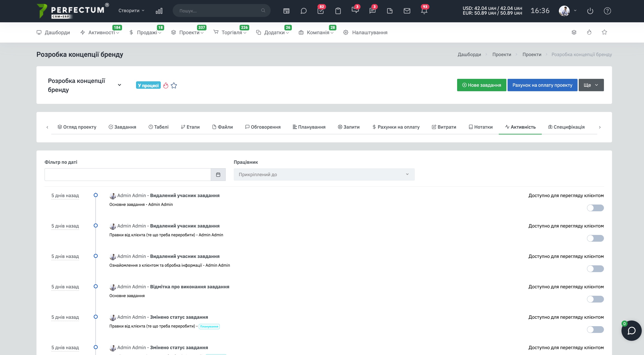Expand the user profile arrow
The image size is (644, 355).
575,11
